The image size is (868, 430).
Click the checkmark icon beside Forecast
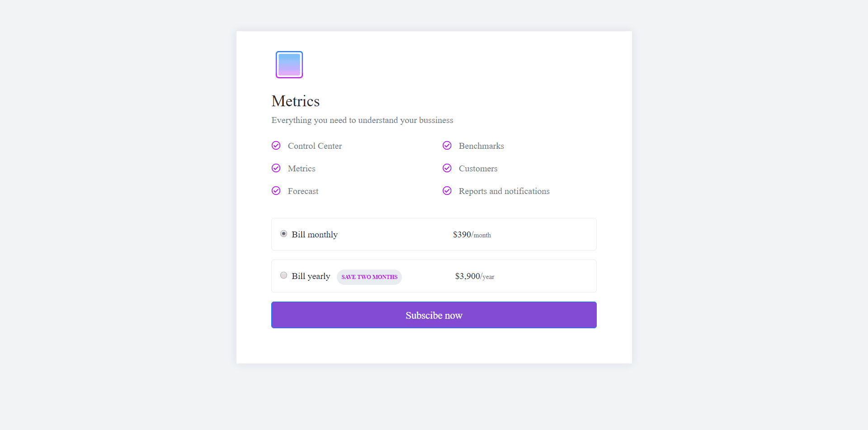point(276,190)
